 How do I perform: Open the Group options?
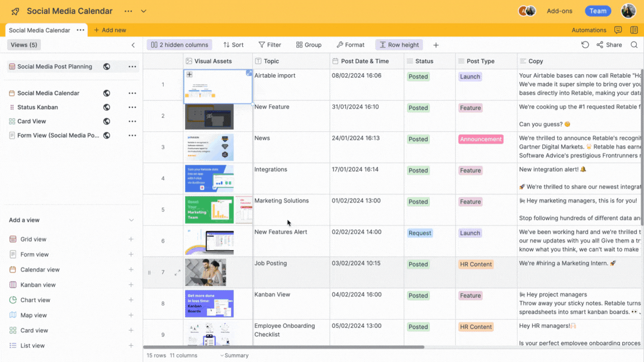tap(309, 45)
